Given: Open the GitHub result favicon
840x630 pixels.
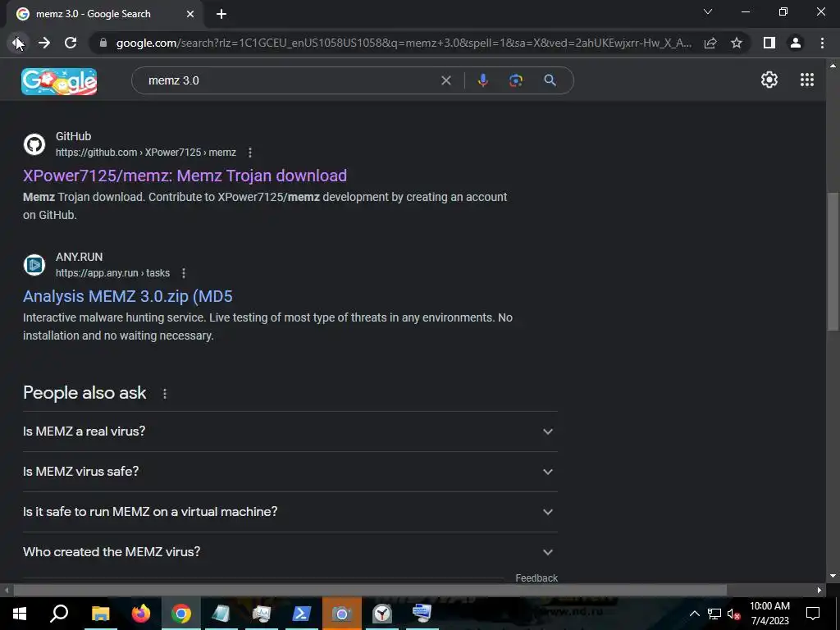Looking at the screenshot, I should [x=34, y=144].
